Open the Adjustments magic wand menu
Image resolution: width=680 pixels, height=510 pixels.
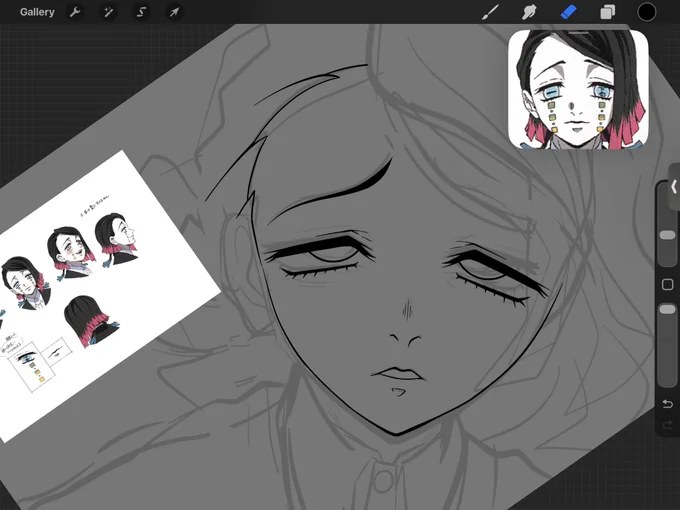pyautogui.click(x=108, y=12)
